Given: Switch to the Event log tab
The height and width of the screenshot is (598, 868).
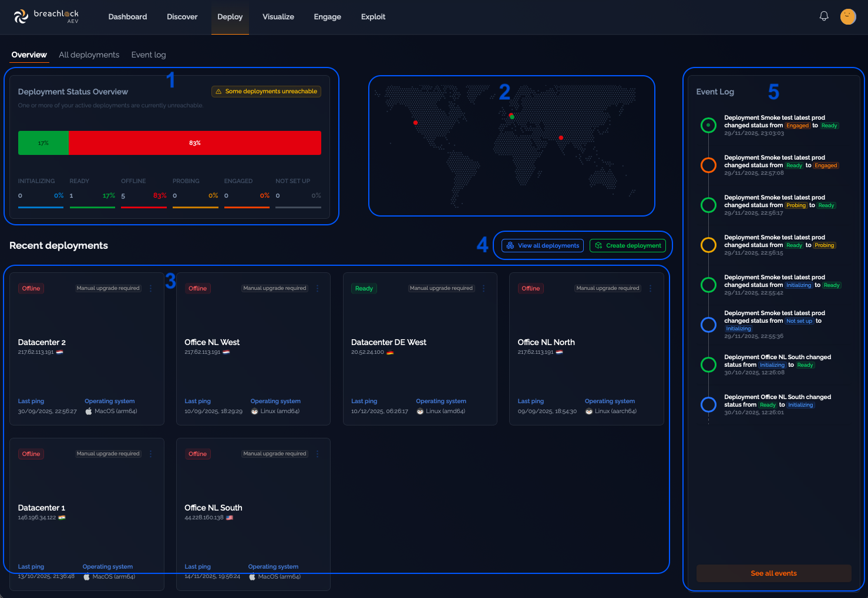Looking at the screenshot, I should coord(149,55).
